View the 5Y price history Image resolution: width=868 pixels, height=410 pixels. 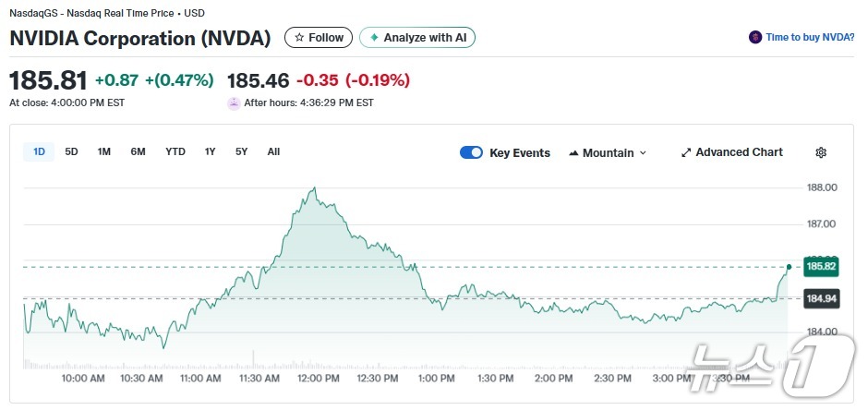(241, 151)
